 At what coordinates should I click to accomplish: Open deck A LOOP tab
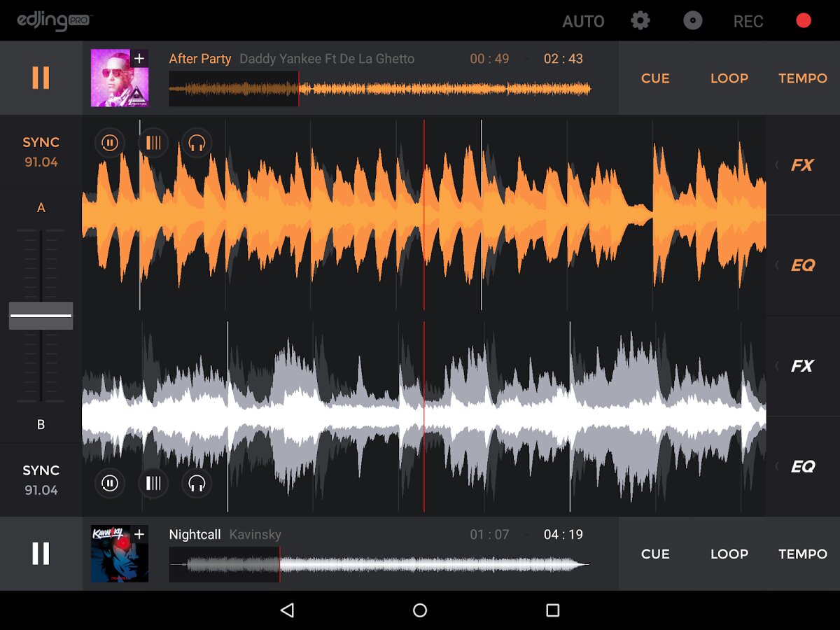(729, 78)
